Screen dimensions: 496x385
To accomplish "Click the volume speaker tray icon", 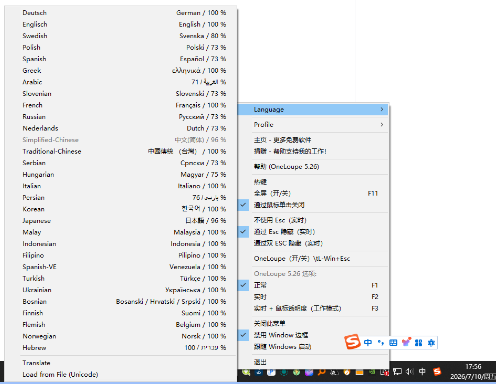I will coord(410,372).
